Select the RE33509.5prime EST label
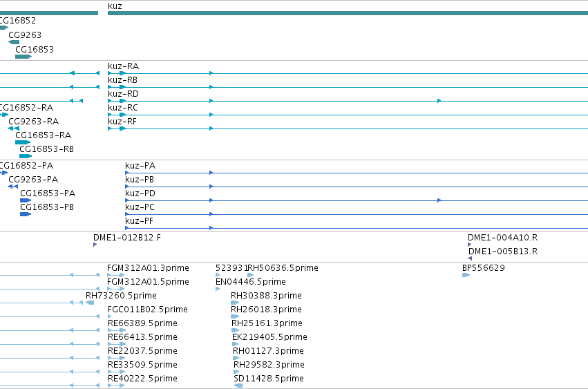Viewport: 588px width, 389px height. (142, 365)
